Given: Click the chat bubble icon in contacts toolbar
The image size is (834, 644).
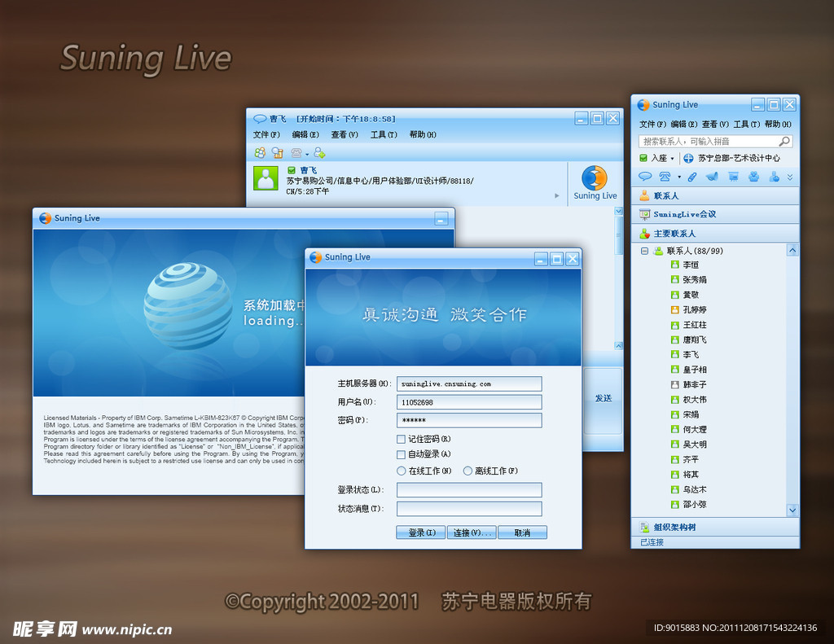Looking at the screenshot, I should 644,177.
